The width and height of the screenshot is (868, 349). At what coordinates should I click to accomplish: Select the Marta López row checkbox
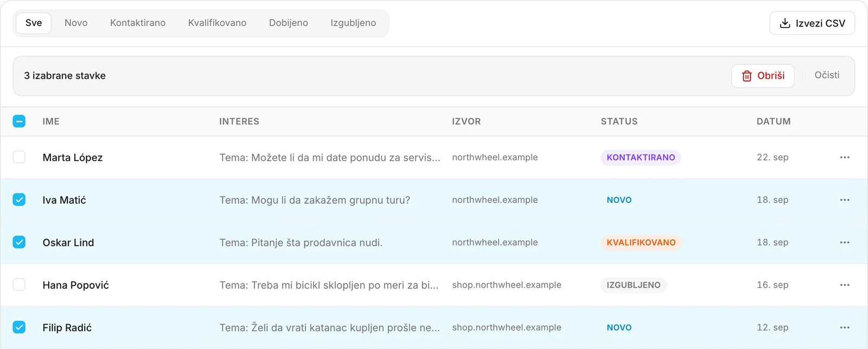pyautogui.click(x=19, y=157)
